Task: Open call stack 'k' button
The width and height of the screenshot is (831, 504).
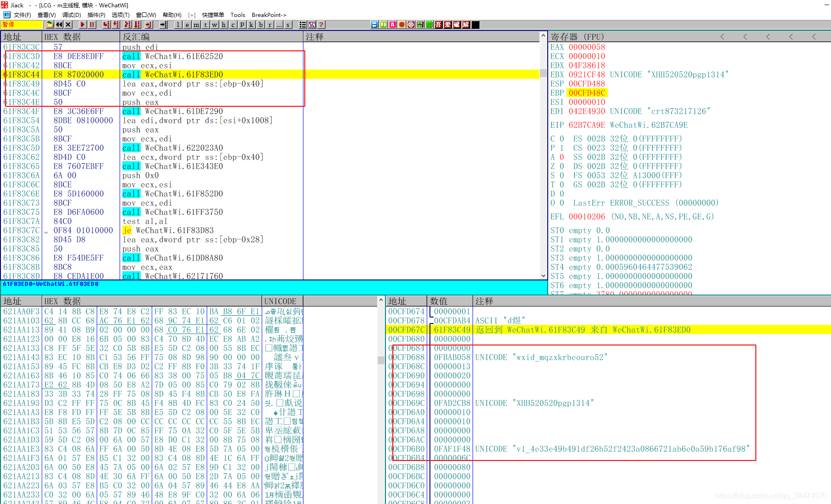Action: (x=251, y=25)
